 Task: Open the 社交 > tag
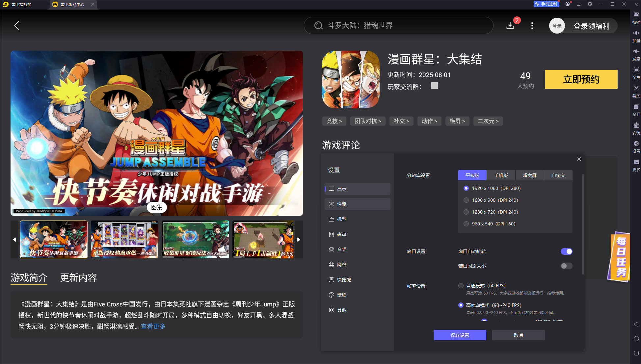tap(401, 121)
